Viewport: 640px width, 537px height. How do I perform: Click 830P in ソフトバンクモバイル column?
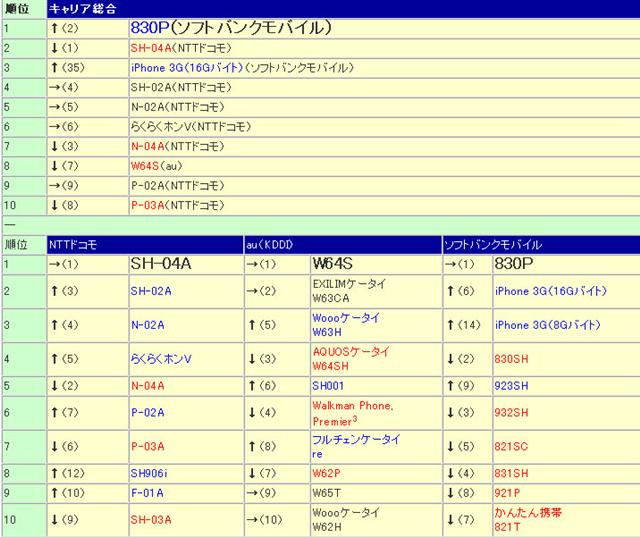pos(514,264)
